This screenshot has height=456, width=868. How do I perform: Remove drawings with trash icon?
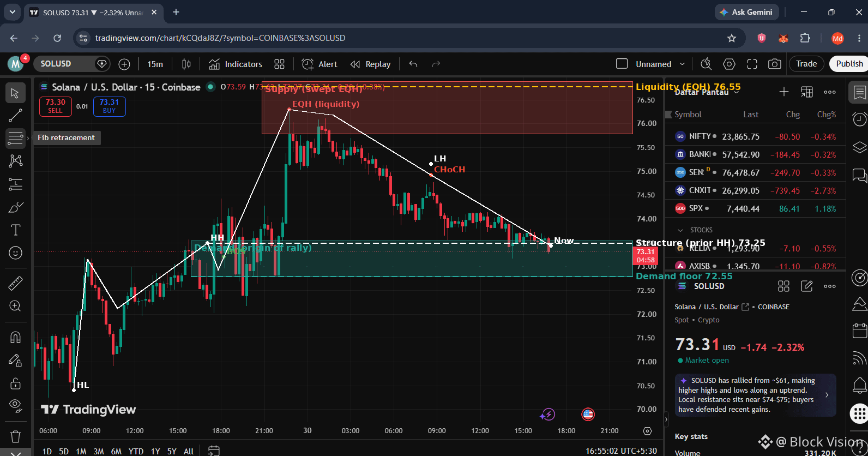pyautogui.click(x=15, y=437)
